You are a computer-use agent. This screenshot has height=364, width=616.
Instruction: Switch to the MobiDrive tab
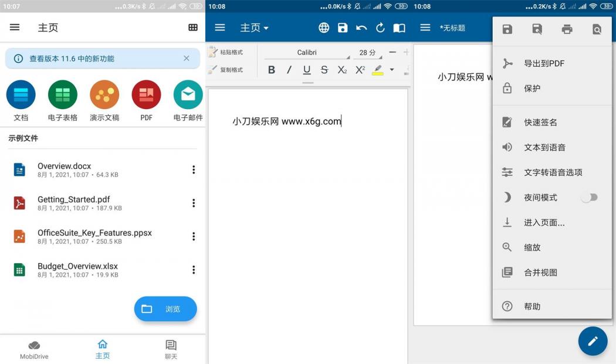(34, 349)
